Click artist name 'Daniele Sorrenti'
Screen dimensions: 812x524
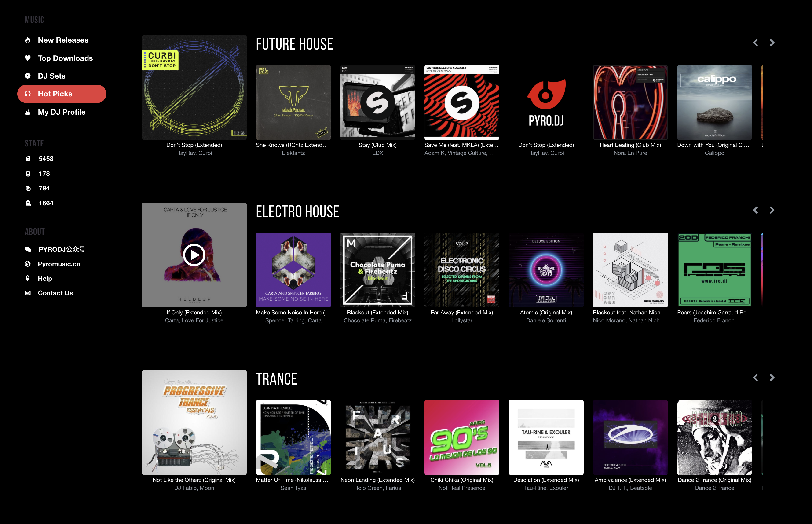(x=546, y=320)
